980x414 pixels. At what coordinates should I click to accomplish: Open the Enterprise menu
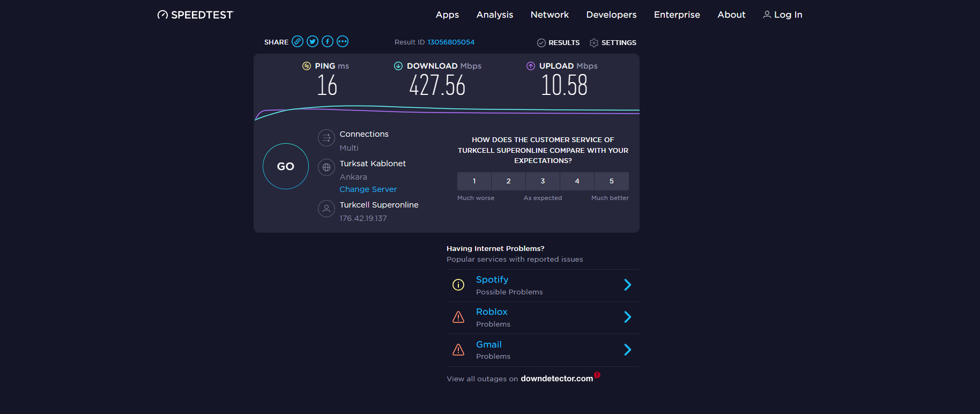coord(677,15)
